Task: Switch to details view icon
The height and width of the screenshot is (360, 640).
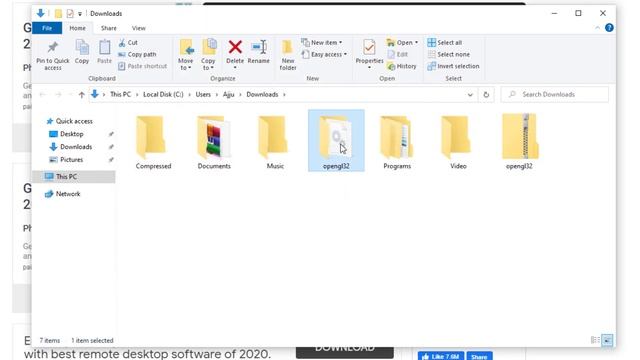Action: (595, 340)
